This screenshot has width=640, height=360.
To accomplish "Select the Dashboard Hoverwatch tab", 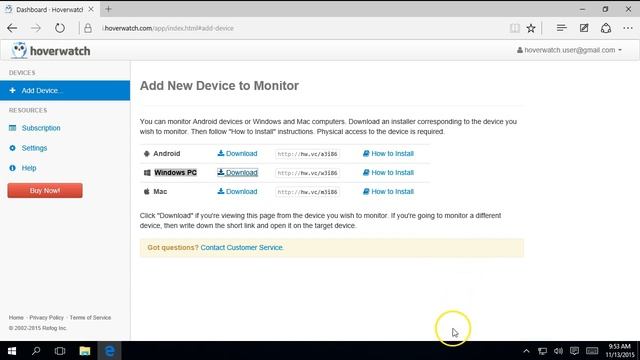I will [x=49, y=9].
